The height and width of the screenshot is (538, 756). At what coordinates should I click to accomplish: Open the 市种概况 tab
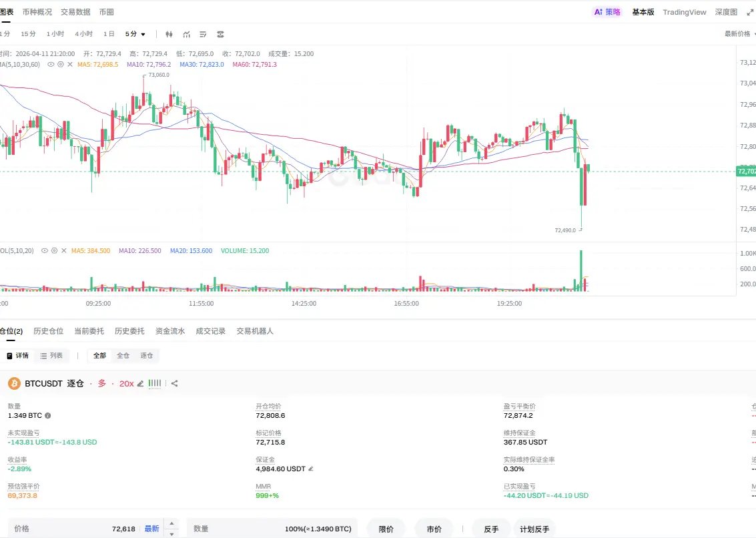[37, 12]
